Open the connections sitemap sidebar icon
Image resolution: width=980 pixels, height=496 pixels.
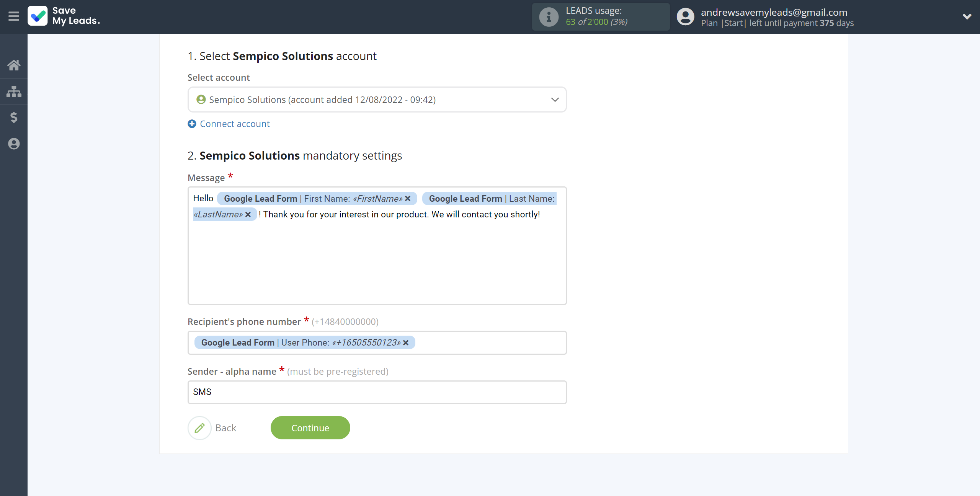[14, 91]
